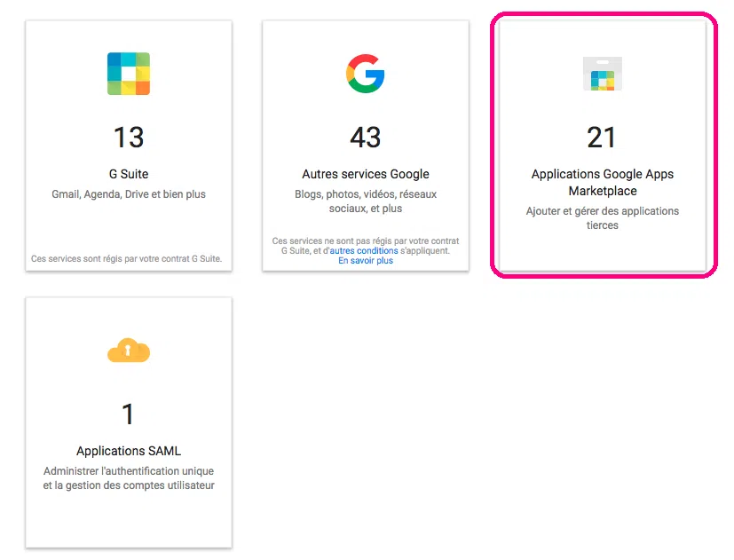The image size is (734, 560).
Task: Click the yellow cloud lock SAML icon
Action: click(x=129, y=351)
